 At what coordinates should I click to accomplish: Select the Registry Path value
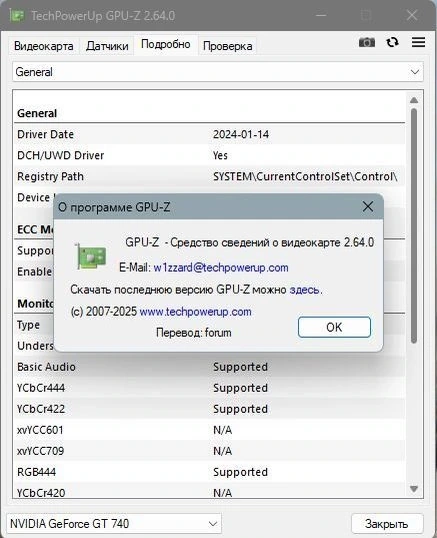pos(305,176)
